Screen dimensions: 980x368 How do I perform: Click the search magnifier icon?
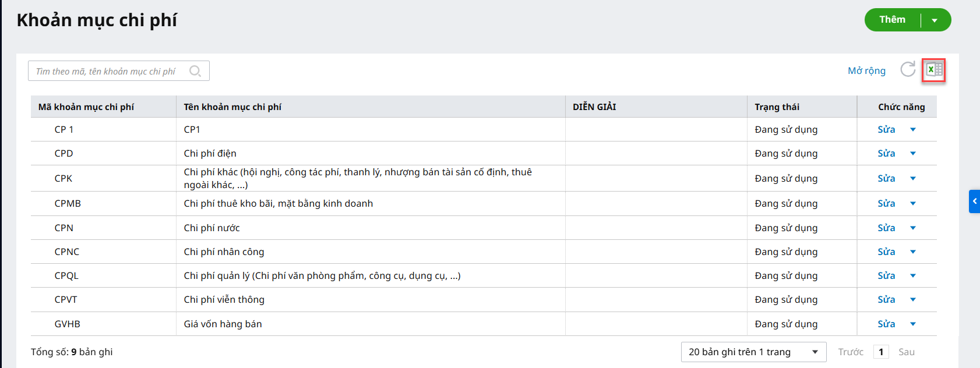tap(195, 71)
